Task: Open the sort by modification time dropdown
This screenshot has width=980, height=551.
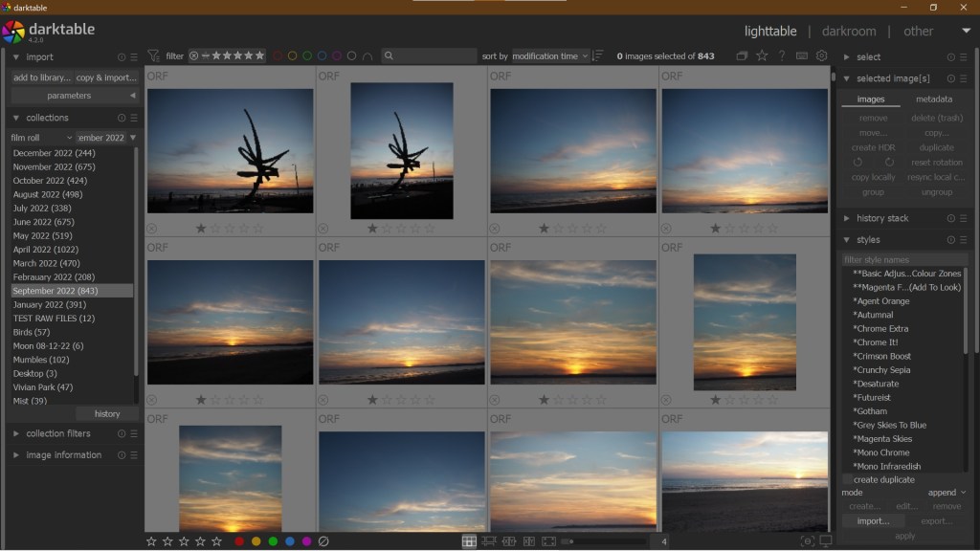Action: pyautogui.click(x=550, y=55)
